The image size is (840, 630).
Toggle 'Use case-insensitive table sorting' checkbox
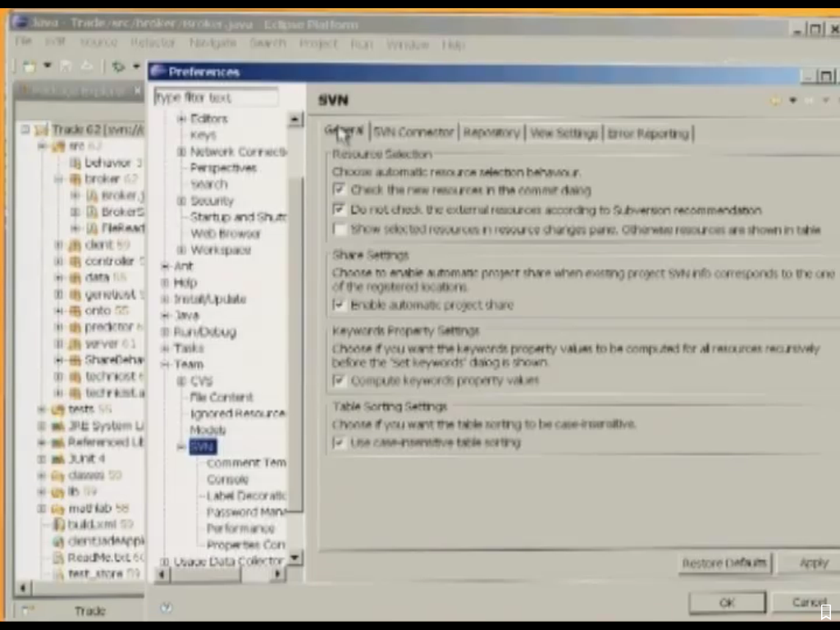coord(339,442)
